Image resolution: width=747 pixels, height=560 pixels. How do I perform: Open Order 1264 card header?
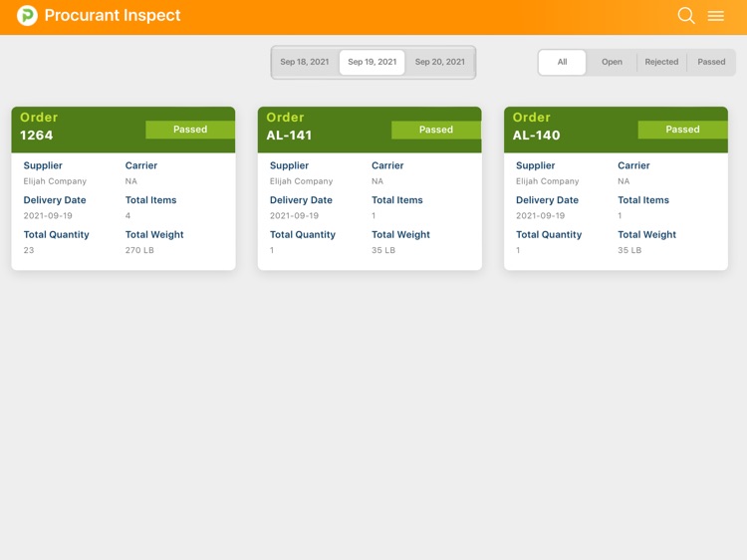[124, 130]
